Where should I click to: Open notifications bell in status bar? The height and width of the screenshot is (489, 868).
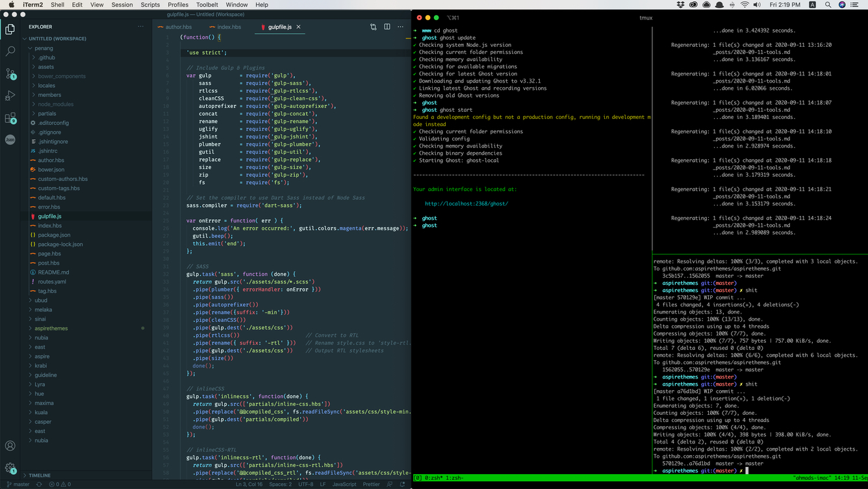coord(403,484)
